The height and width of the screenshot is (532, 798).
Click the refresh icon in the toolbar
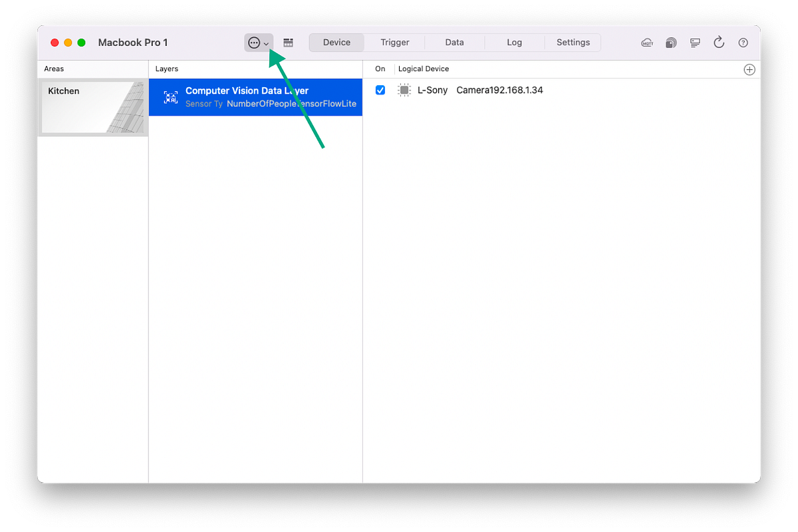pyautogui.click(x=719, y=42)
